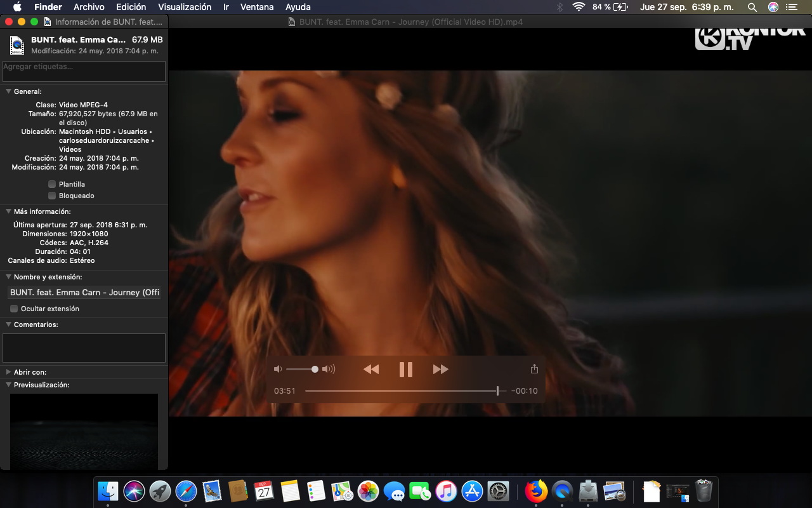Open the Trash in the Dock
Image resolution: width=812 pixels, height=508 pixels.
704,491
